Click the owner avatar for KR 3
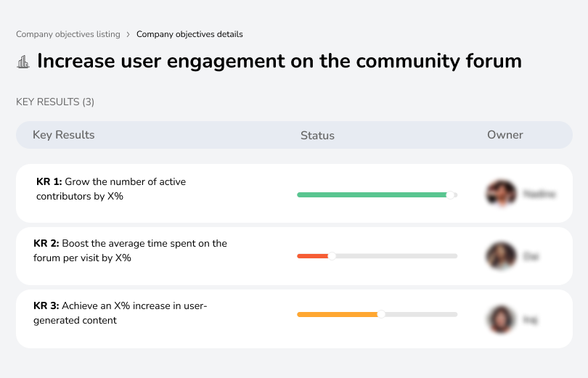This screenshot has width=588, height=378. 501,319
